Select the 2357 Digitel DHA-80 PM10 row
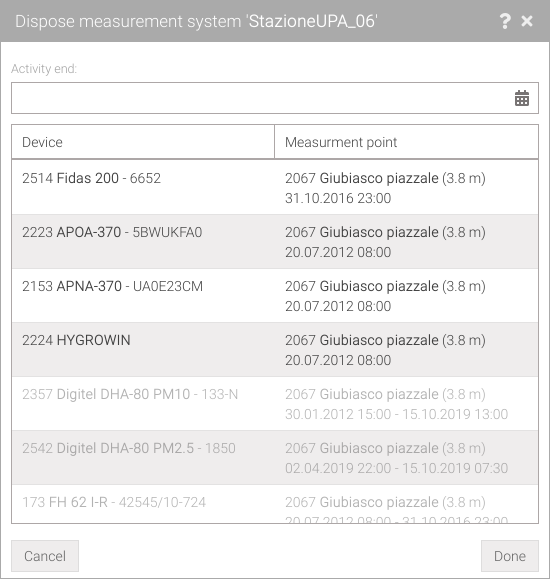 point(275,403)
